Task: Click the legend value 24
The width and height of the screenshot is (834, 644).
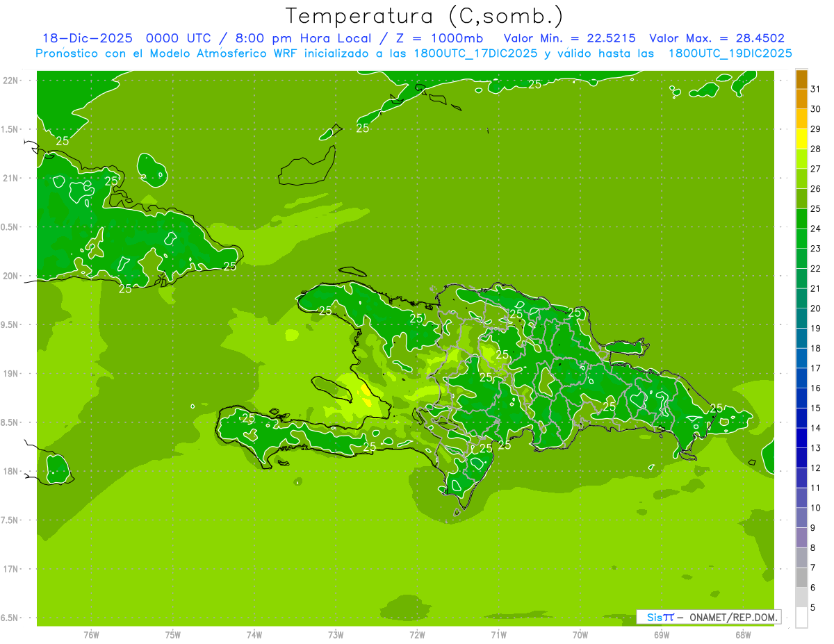Action: tap(816, 229)
